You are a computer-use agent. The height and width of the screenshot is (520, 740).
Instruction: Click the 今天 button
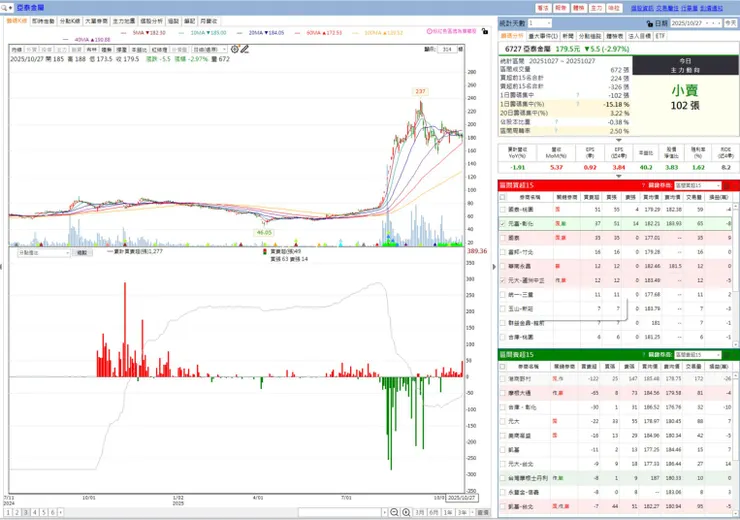click(731, 23)
